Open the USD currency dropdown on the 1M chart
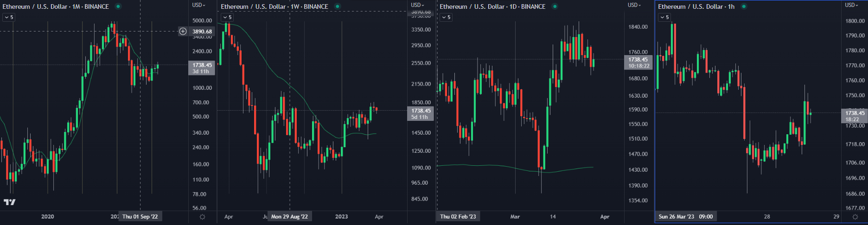 199,5
